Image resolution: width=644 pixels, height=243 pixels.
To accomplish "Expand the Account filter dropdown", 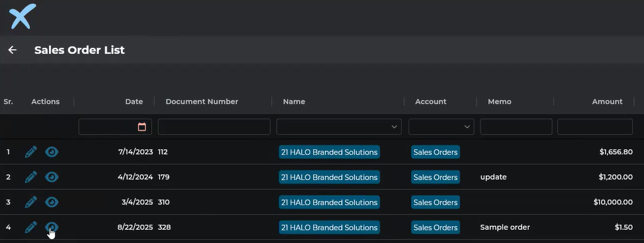I will 441,127.
